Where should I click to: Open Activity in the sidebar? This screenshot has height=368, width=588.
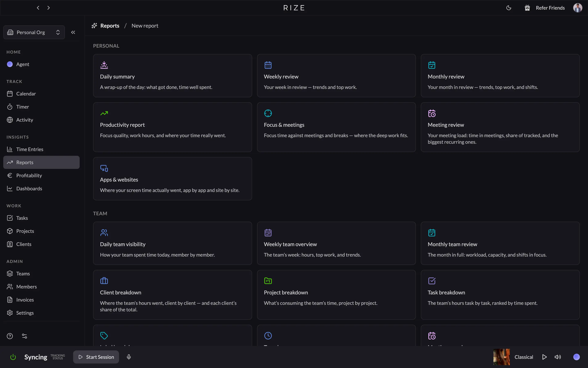pos(41,120)
